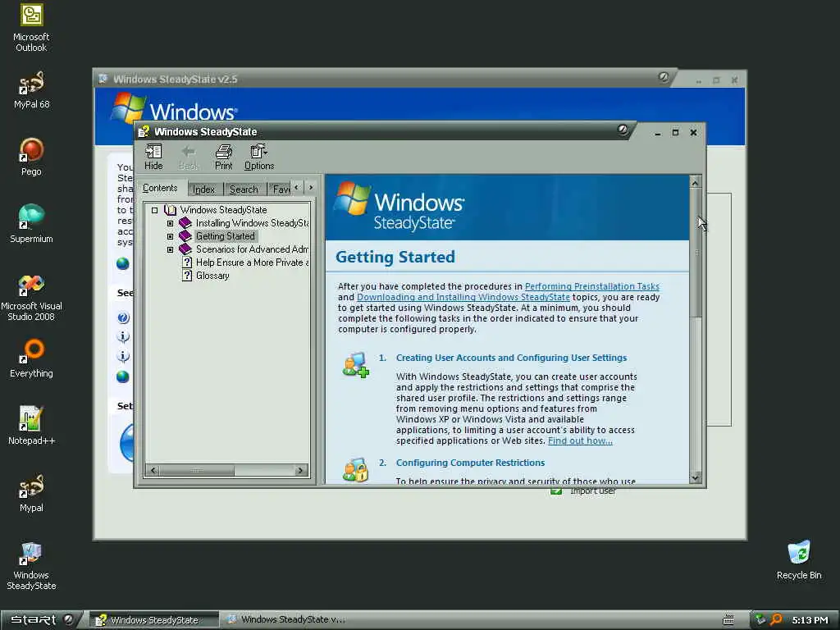Screen dimensions: 840x630
Task: Launch Windows SteadyState desktop shortcut
Action: pyautogui.click(x=31, y=566)
